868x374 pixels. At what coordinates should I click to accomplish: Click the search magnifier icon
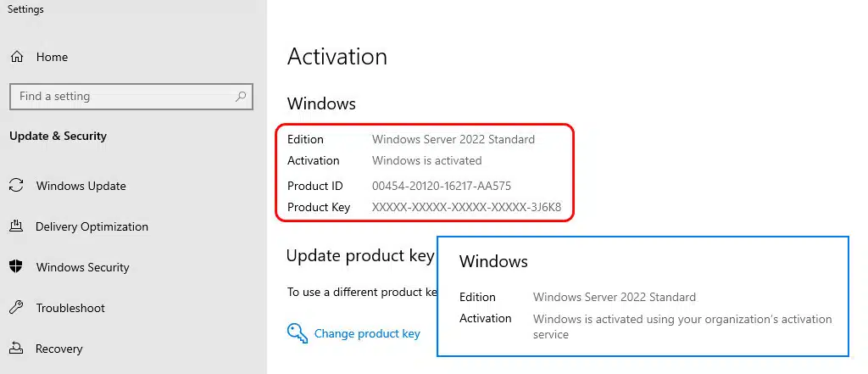(241, 97)
